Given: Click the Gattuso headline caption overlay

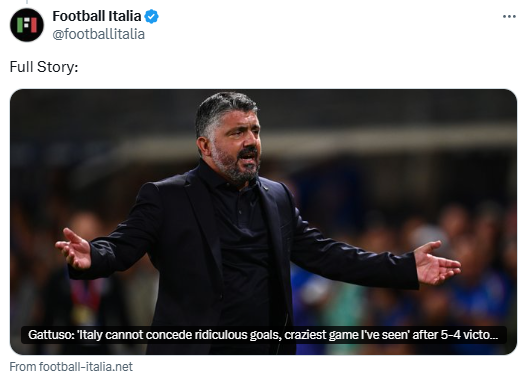Looking at the screenshot, I should pyautogui.click(x=264, y=335).
